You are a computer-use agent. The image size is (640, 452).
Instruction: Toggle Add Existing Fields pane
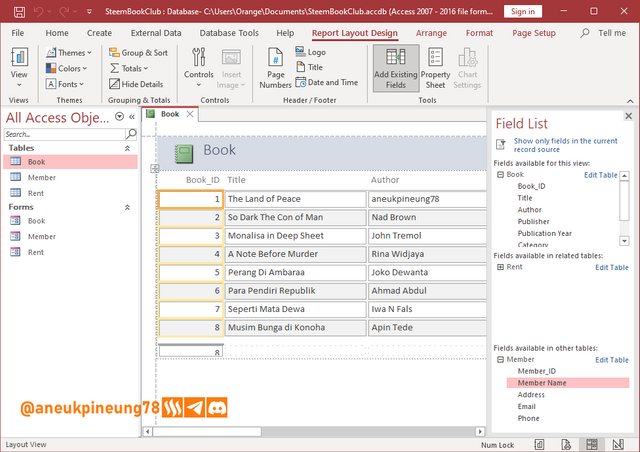point(396,68)
